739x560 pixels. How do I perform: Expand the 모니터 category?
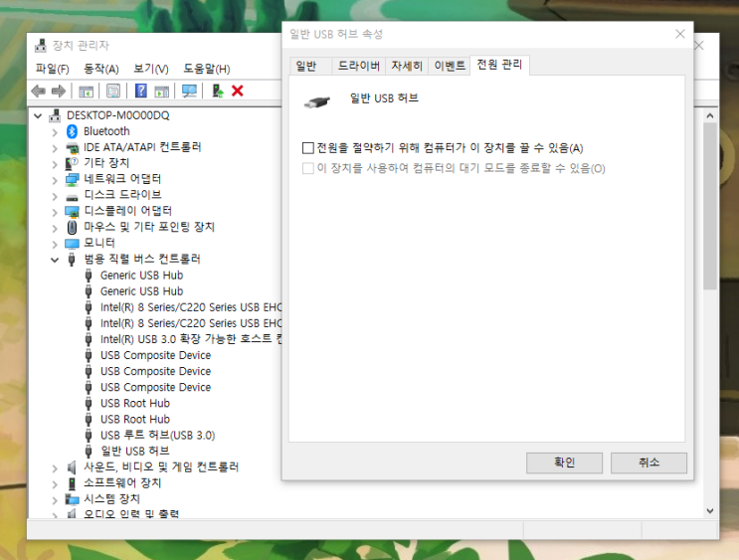click(55, 244)
